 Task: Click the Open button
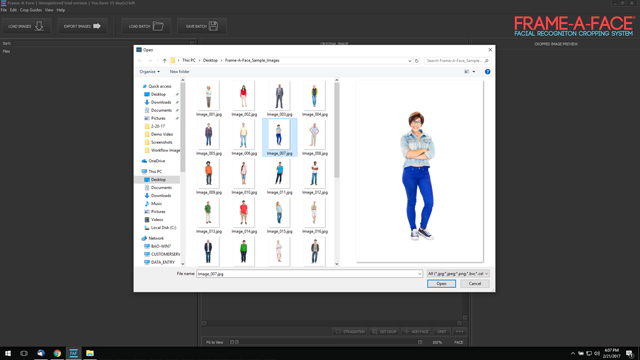(441, 284)
